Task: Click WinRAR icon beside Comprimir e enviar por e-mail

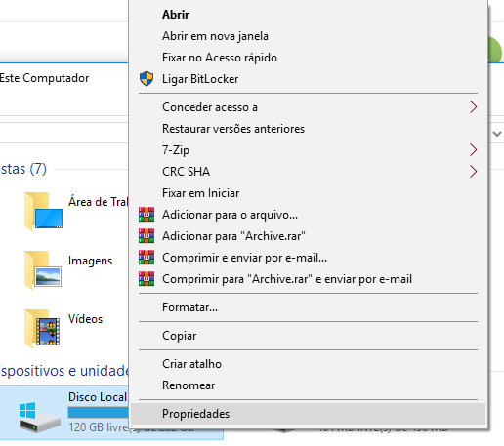Action: pyautogui.click(x=147, y=258)
